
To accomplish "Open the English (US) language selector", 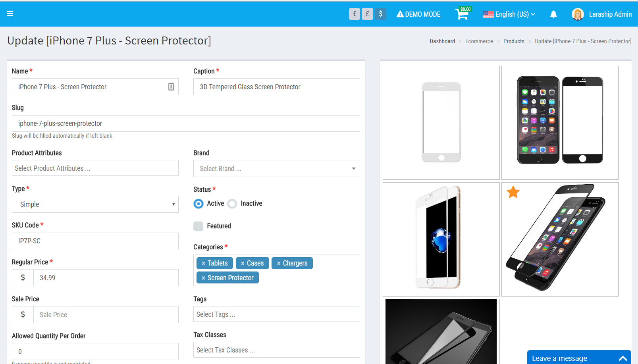I will point(509,14).
